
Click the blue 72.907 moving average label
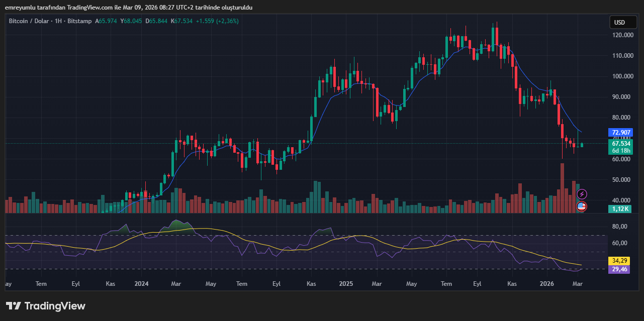click(x=621, y=133)
